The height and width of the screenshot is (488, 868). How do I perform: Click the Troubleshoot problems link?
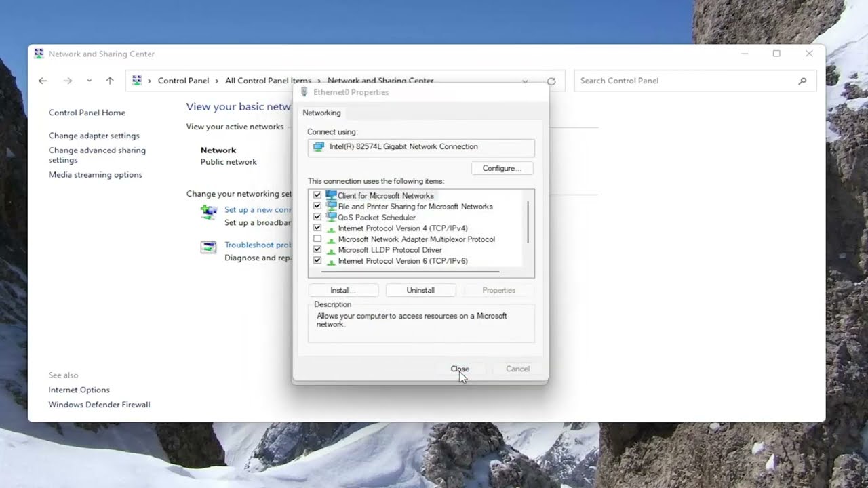click(258, 245)
